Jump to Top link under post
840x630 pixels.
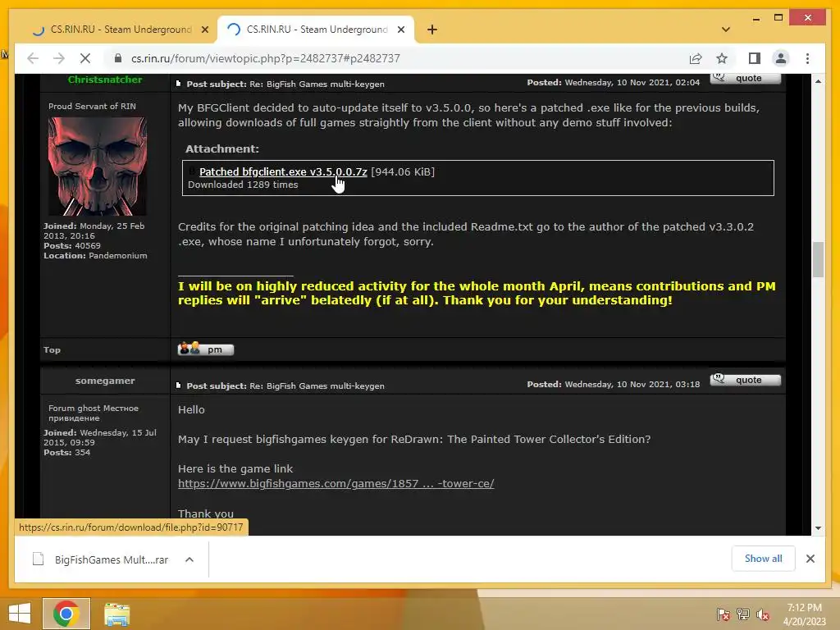52,349
